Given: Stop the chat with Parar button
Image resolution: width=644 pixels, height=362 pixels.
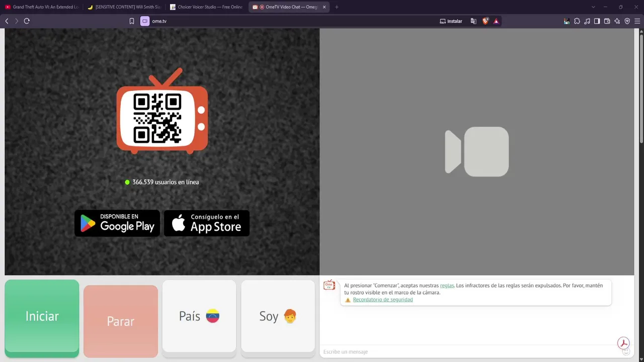Looking at the screenshot, I should tap(121, 321).
